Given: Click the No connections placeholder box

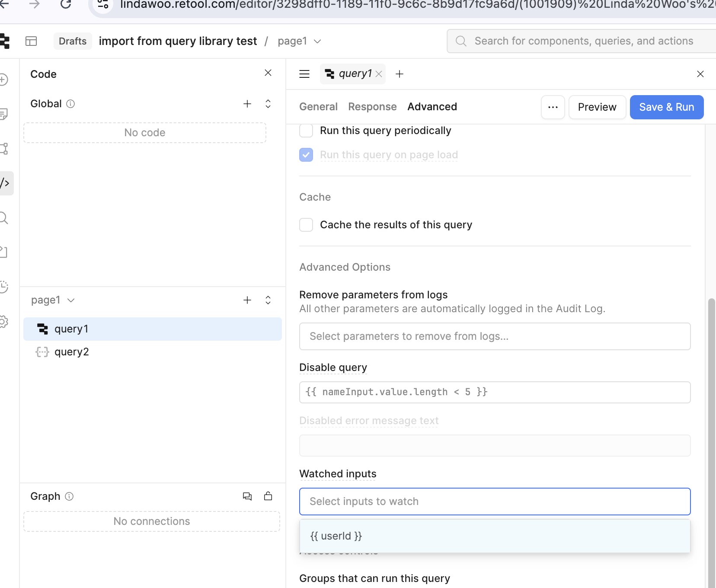Looking at the screenshot, I should click(152, 521).
